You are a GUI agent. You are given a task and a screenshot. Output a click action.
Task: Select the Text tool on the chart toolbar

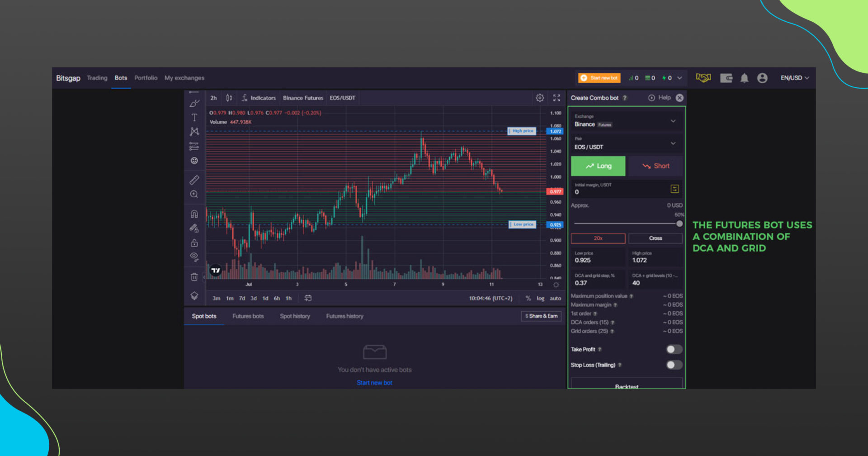click(194, 117)
